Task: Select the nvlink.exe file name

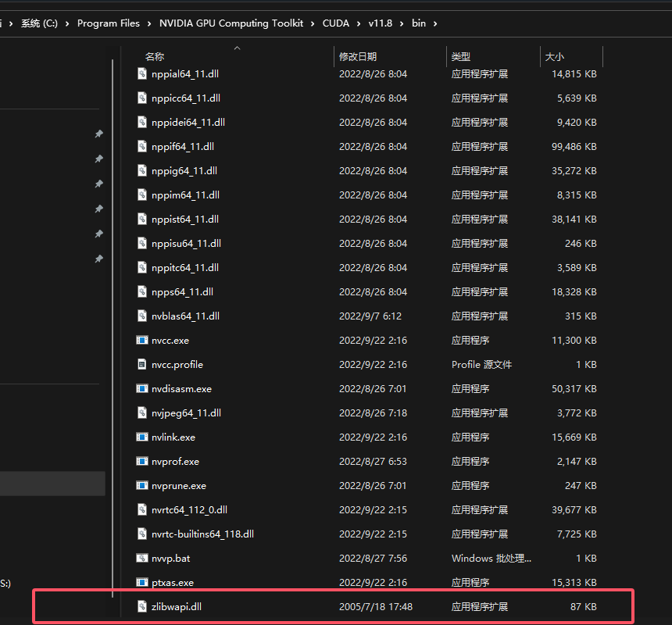Action: point(173,437)
